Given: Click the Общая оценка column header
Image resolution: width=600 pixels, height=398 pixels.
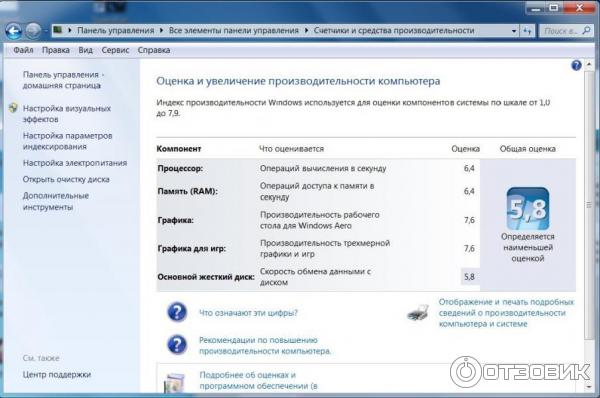Looking at the screenshot, I should (x=527, y=149).
